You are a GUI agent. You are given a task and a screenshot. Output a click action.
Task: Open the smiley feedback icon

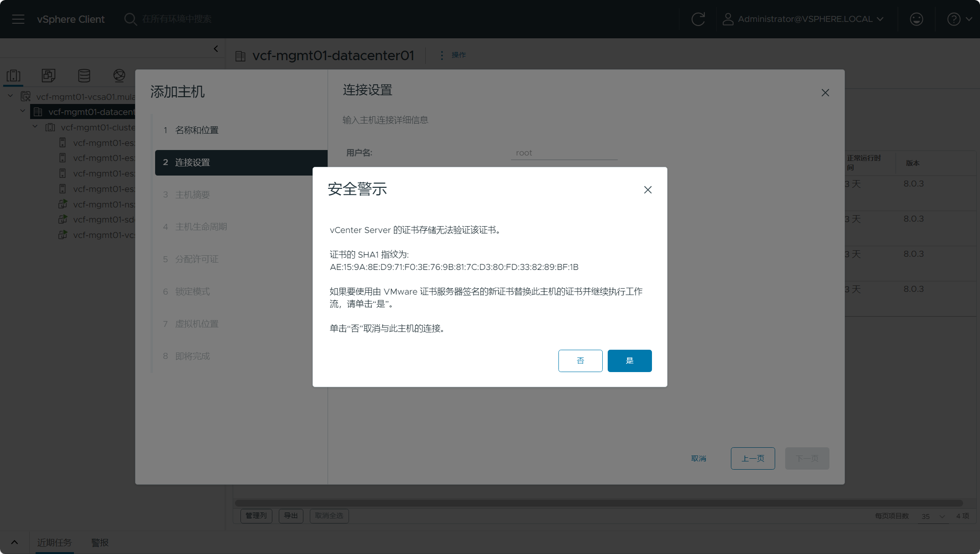(916, 19)
